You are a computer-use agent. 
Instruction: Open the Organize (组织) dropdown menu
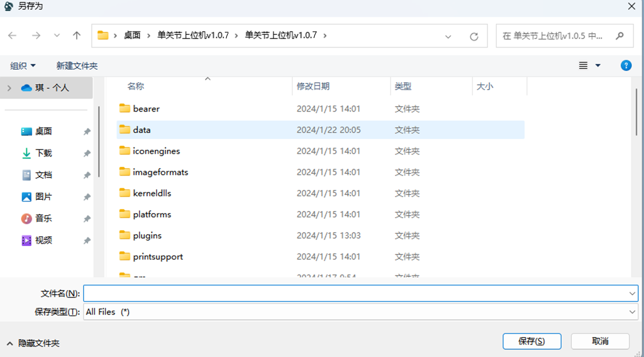[x=23, y=66]
